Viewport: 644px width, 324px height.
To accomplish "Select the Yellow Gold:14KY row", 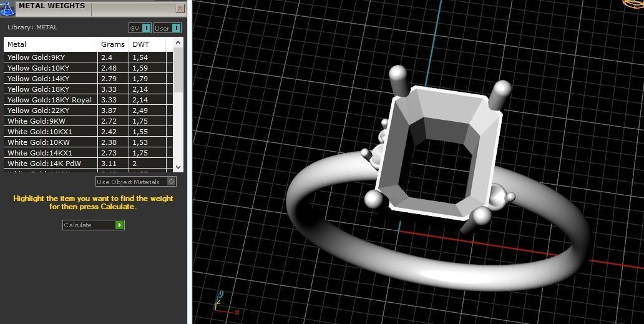I will coord(89,79).
